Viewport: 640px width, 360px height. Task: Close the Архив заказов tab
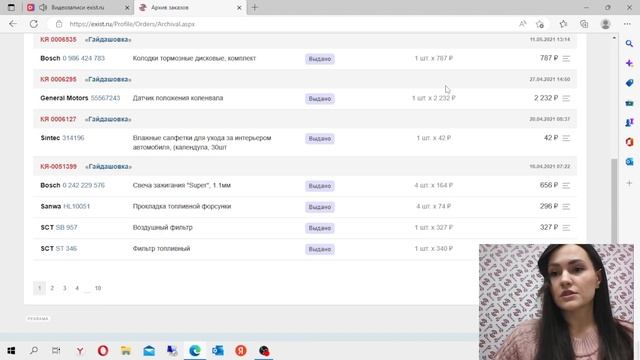(x=239, y=7)
